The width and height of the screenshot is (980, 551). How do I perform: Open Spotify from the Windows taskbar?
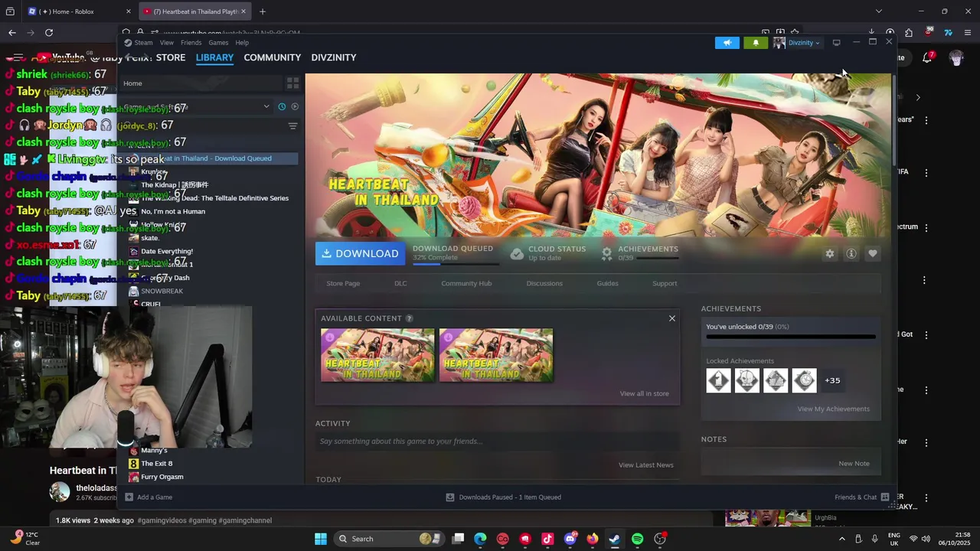[637, 539]
